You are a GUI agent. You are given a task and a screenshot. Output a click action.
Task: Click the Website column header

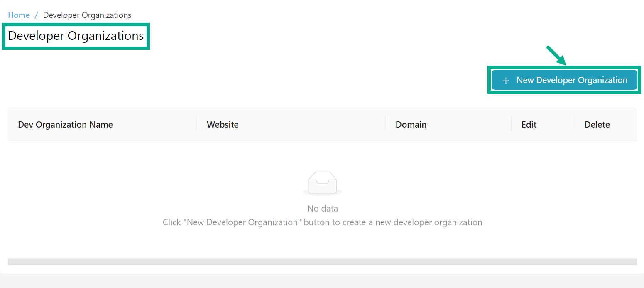point(223,125)
